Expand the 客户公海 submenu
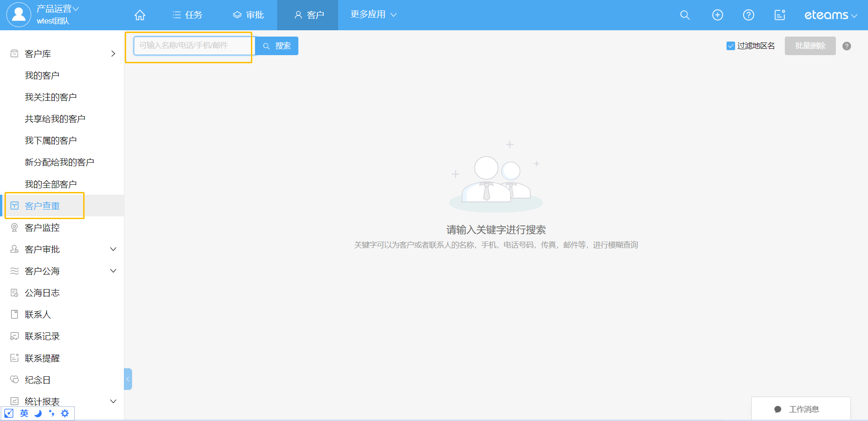The width and height of the screenshot is (868, 421). click(x=113, y=271)
